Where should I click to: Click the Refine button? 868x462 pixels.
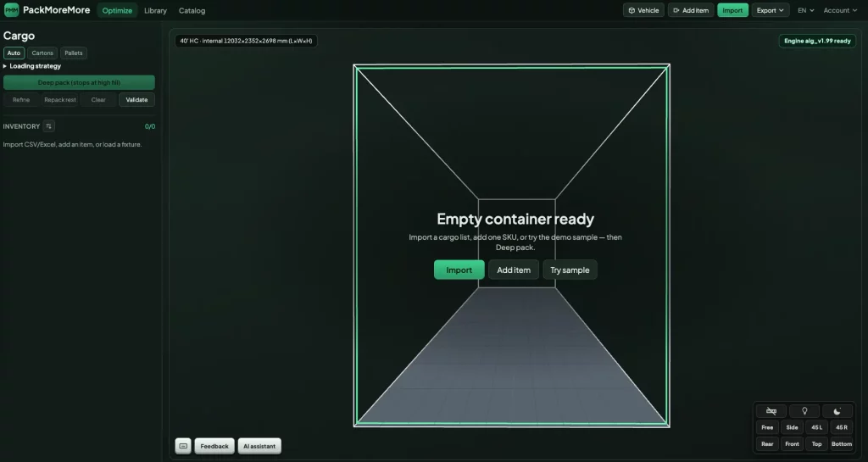click(x=21, y=99)
